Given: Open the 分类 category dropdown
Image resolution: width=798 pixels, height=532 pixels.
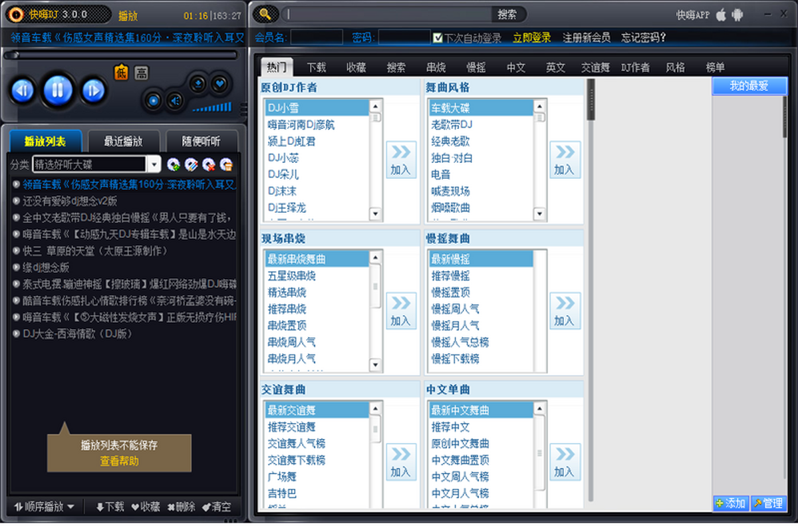Looking at the screenshot, I should click(x=154, y=164).
